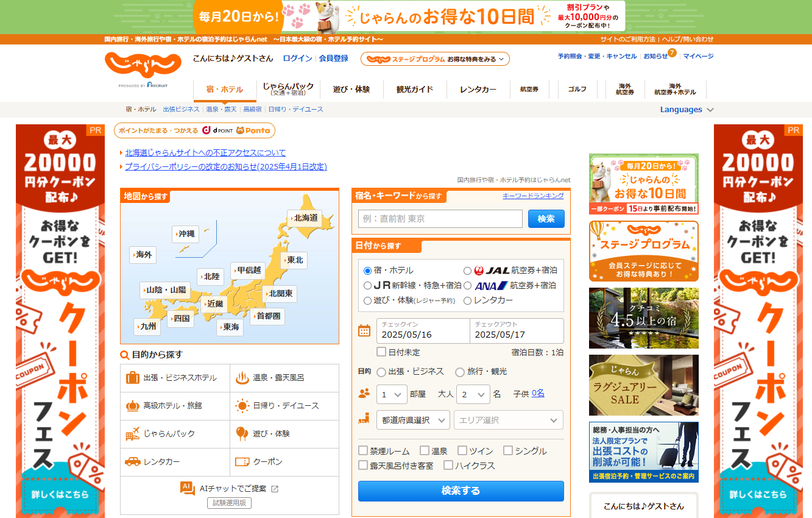This screenshot has height=518, width=812.
Task: Check the ハイクラス checkbox
Action: (448, 465)
